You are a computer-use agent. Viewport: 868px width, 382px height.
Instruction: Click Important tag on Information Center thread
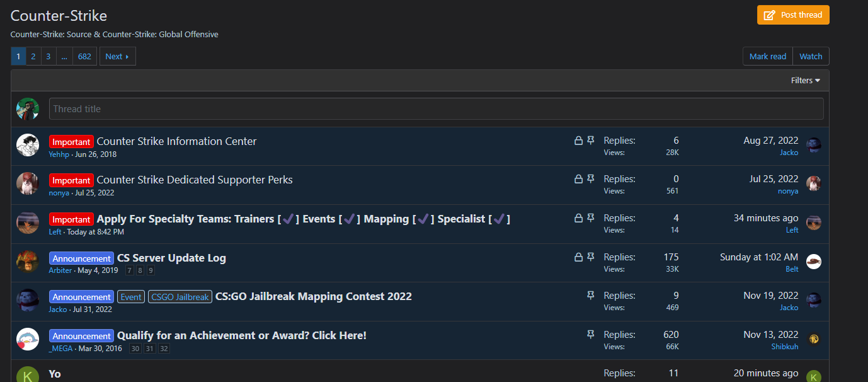71,142
